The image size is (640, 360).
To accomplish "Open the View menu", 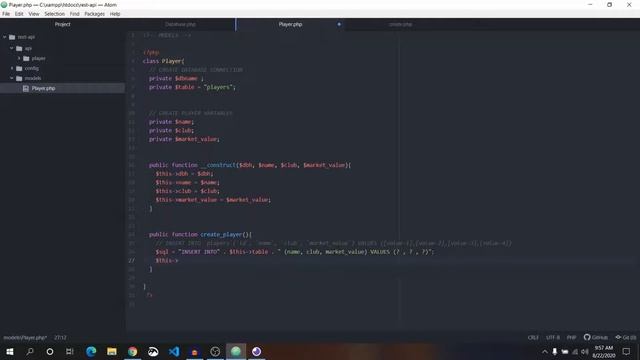I will pyautogui.click(x=34, y=14).
